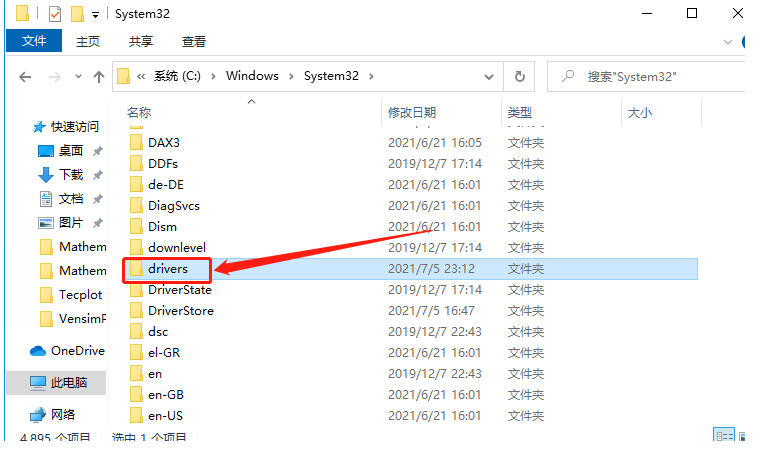This screenshot has width=760, height=450.
Task: Click the search System32 input box
Action: [647, 77]
